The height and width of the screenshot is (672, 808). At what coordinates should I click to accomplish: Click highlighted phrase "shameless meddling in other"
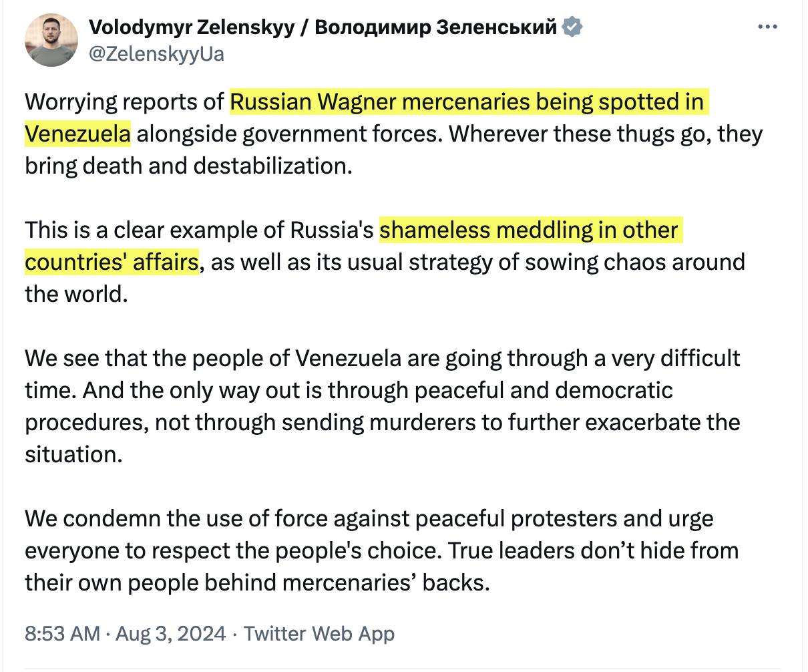click(x=529, y=230)
